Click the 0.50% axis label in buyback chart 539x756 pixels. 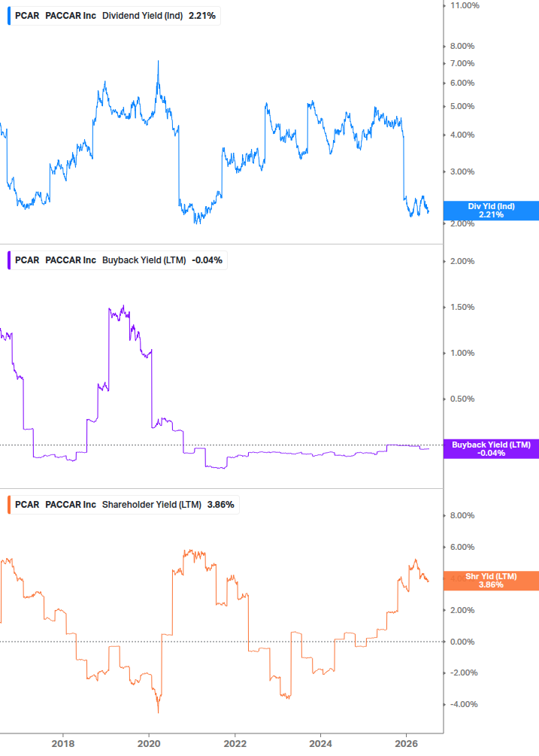click(462, 399)
